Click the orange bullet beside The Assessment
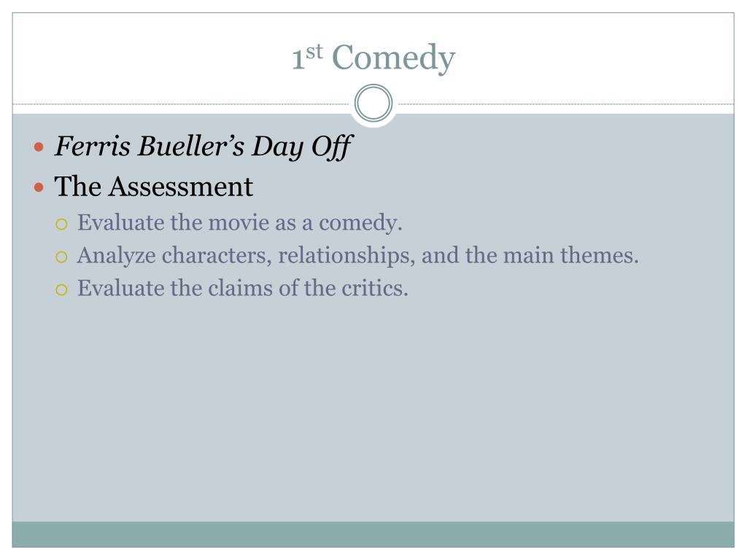Screen dimensions: 747x560 (x=39, y=187)
